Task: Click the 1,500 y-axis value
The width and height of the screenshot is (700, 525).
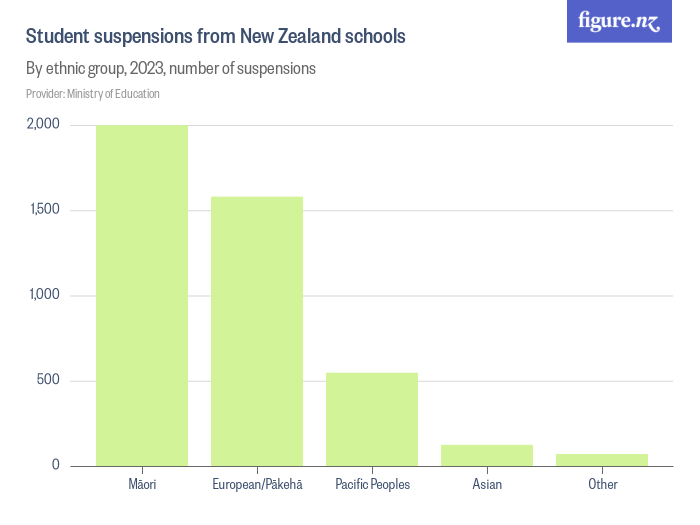Action: point(45,210)
